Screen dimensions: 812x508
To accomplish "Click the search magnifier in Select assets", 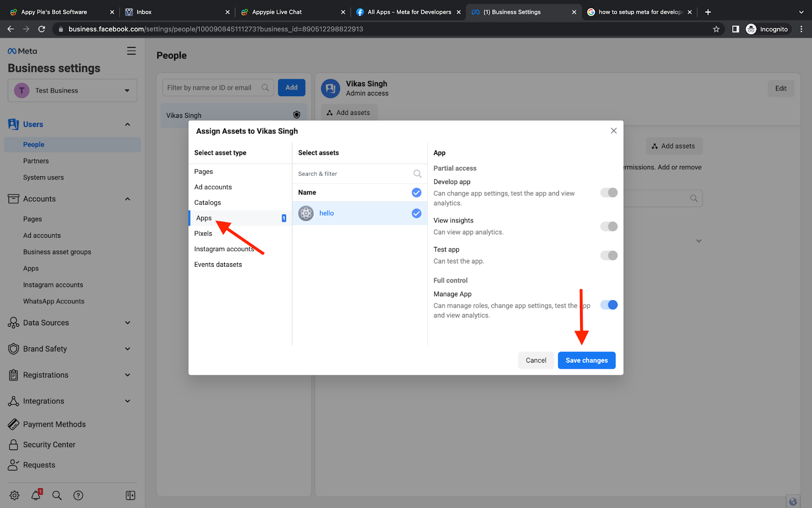I will (417, 174).
